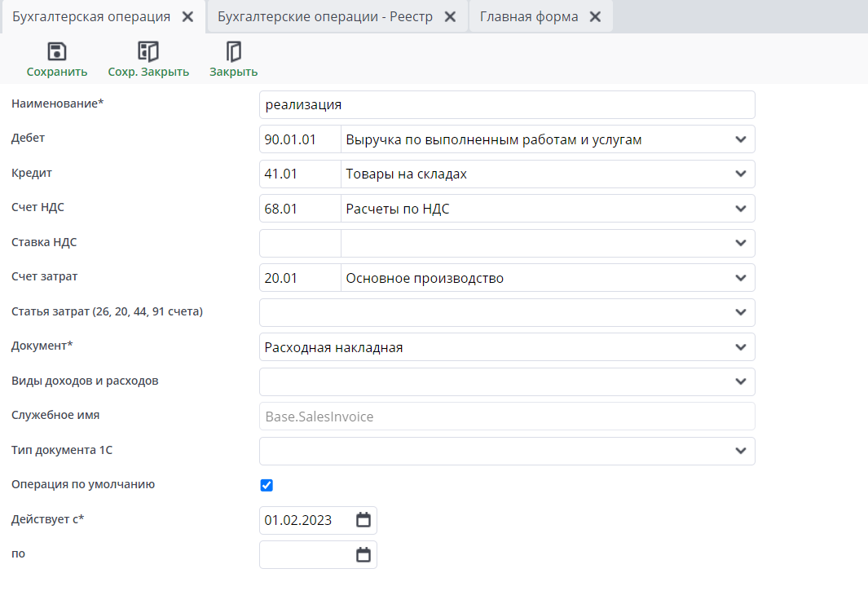Close the Главная форма tab
The height and width of the screenshot is (604, 868).
[595, 17]
